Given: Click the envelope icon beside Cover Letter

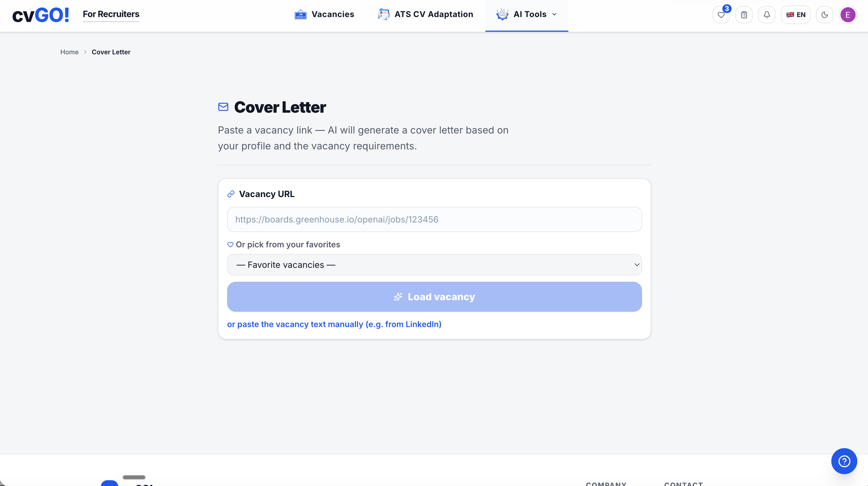Looking at the screenshot, I should point(223,107).
